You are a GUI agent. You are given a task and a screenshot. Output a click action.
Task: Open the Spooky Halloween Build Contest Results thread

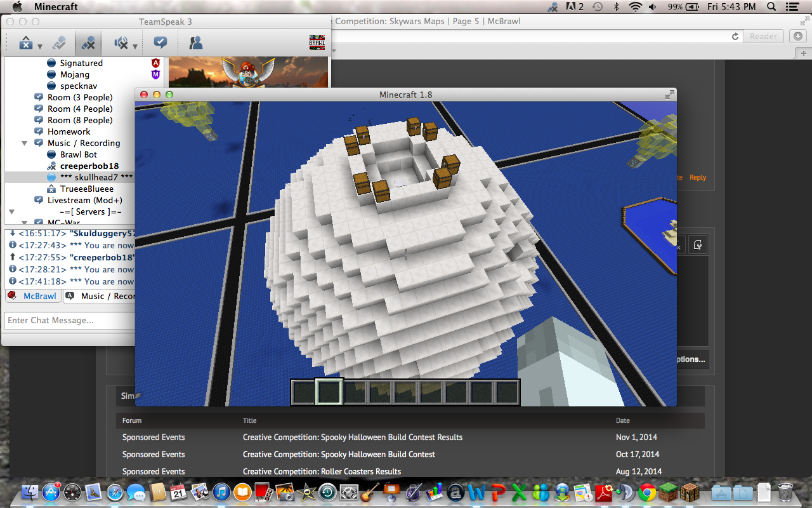(x=352, y=438)
